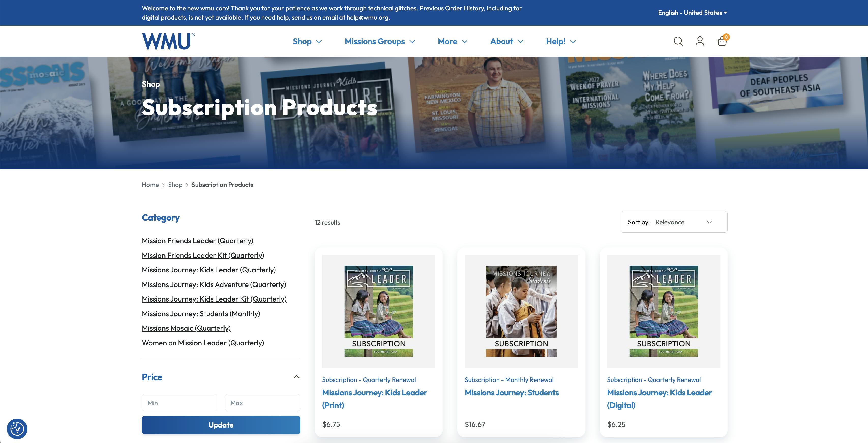Viewport: 868px width, 443px height.
Task: Expand the Shop menu
Action: (x=307, y=41)
